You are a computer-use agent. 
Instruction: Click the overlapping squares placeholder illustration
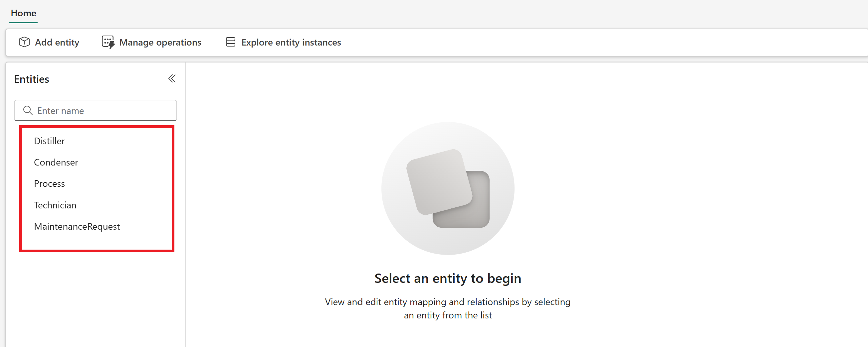[x=448, y=188]
